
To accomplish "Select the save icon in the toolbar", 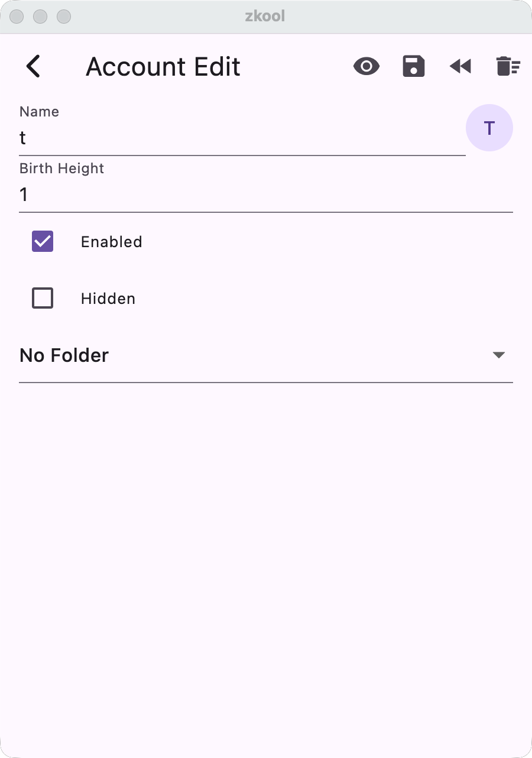I will click(x=414, y=66).
